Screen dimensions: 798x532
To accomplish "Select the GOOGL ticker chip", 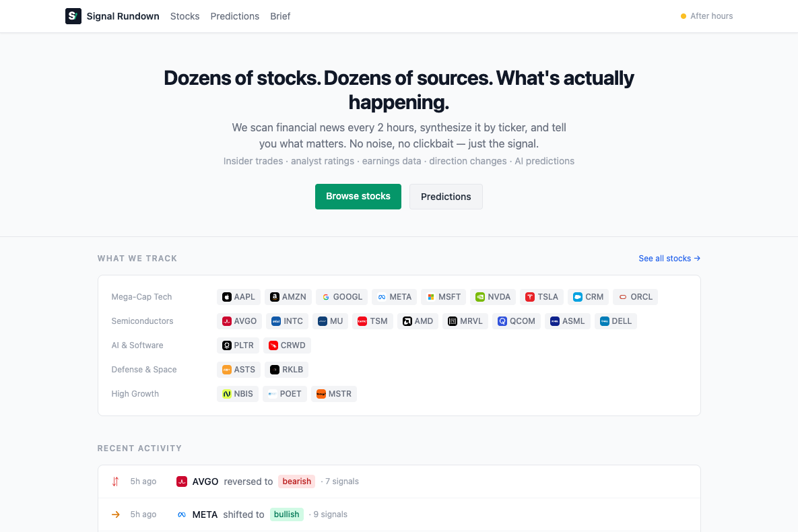I will point(342,297).
